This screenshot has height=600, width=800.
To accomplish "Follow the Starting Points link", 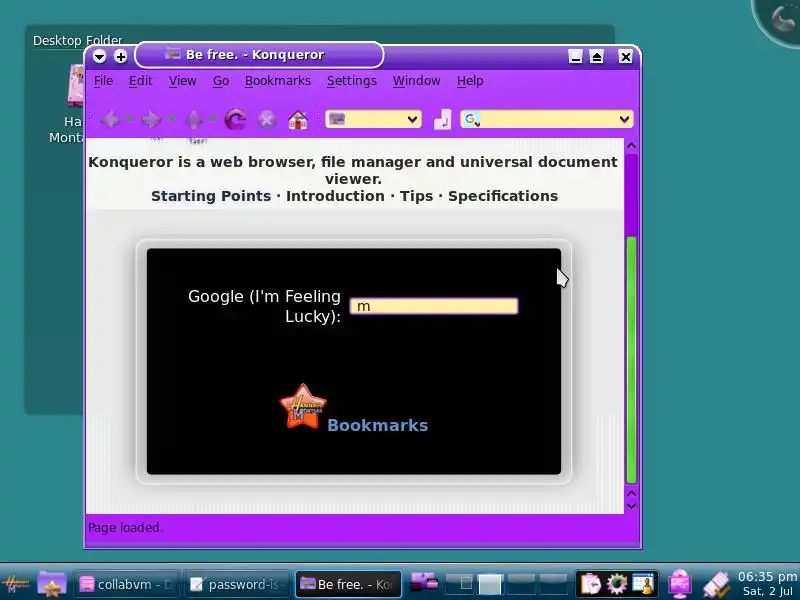I will pos(211,196).
